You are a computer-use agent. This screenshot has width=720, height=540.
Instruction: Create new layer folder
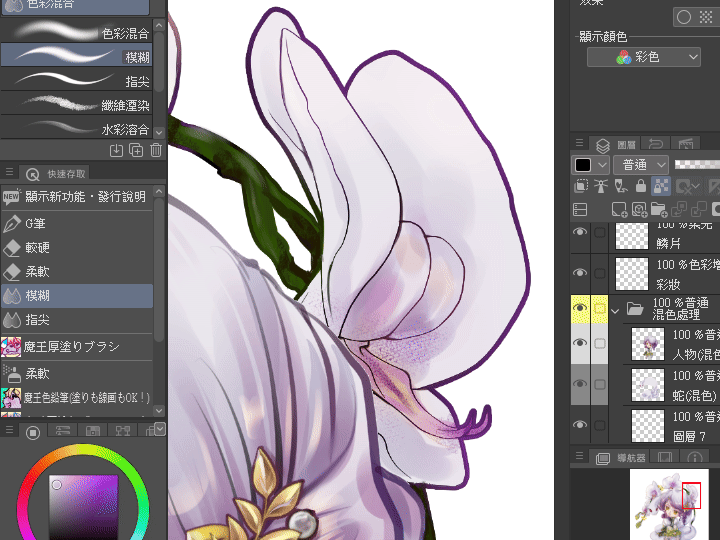coord(658,210)
